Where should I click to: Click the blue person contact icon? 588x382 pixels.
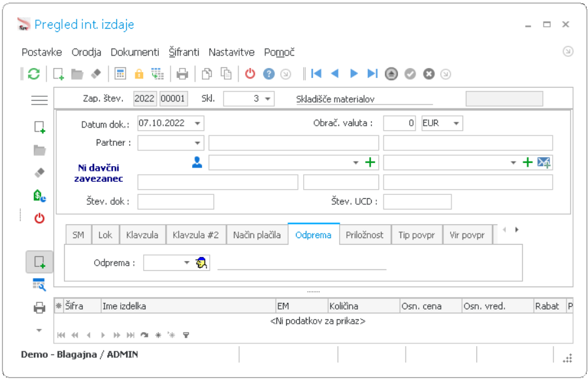point(197,162)
